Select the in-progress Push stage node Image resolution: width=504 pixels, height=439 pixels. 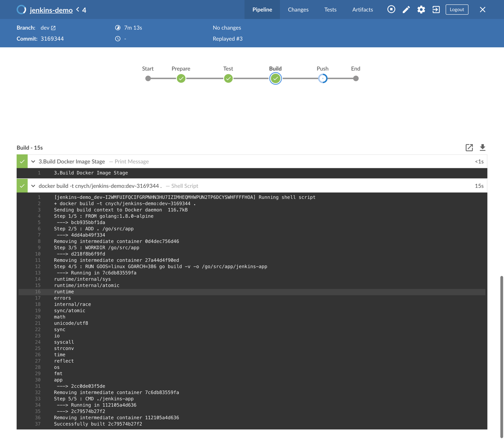coord(322,78)
